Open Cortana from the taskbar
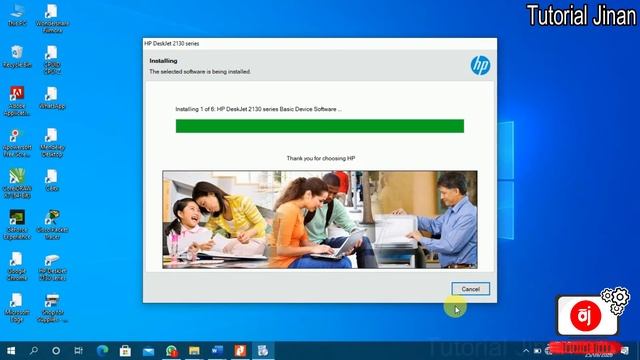The width and height of the screenshot is (640, 360). click(x=56, y=351)
